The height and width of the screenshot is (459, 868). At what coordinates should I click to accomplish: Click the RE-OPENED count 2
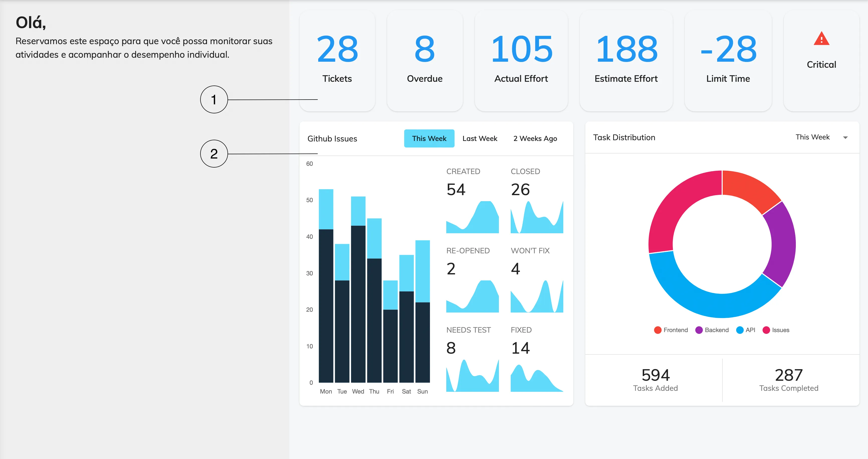click(x=451, y=269)
